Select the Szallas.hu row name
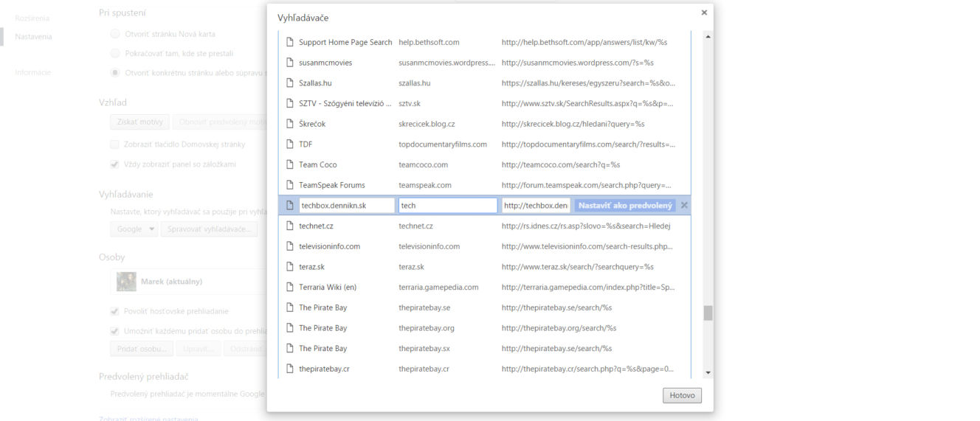Image resolution: width=980 pixels, height=421 pixels. coord(315,83)
